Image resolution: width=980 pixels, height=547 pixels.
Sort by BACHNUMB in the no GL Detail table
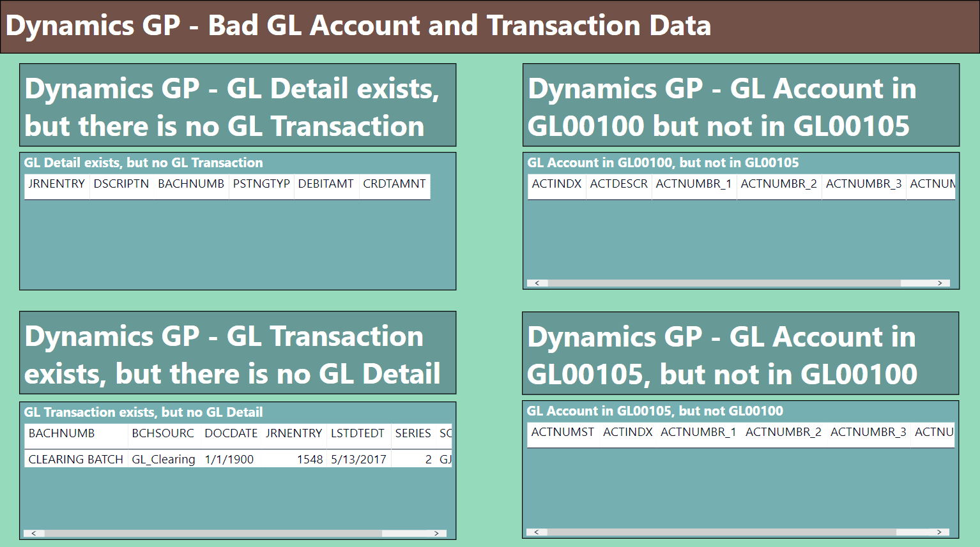(x=61, y=433)
